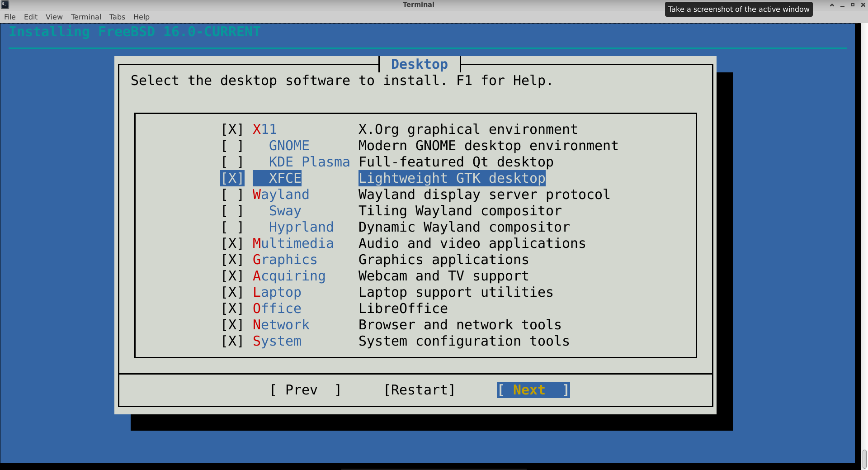Click the Restart button
This screenshot has height=470, width=868.
coord(420,390)
